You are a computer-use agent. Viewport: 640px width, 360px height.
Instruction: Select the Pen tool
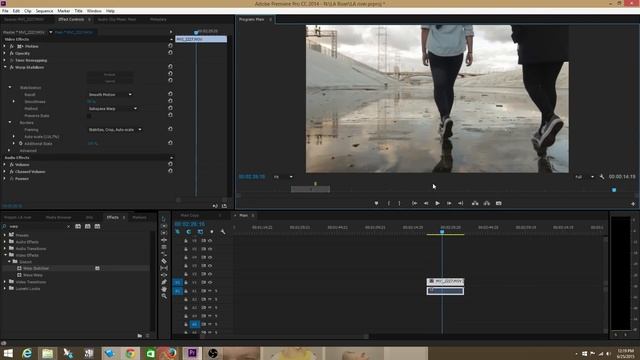pyautogui.click(x=164, y=282)
